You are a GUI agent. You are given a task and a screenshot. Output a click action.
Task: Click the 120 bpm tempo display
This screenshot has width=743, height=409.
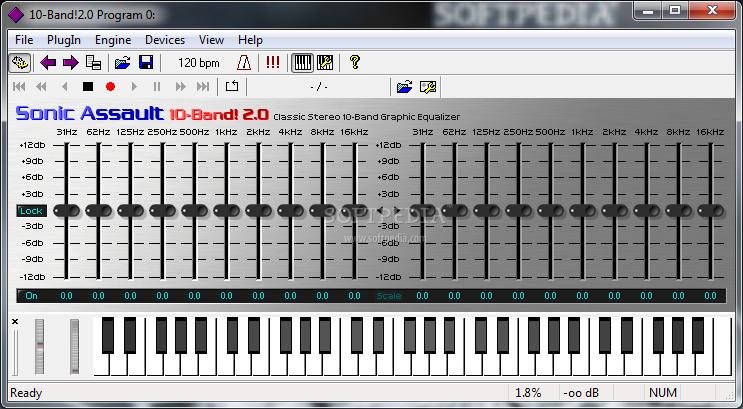coord(199,63)
